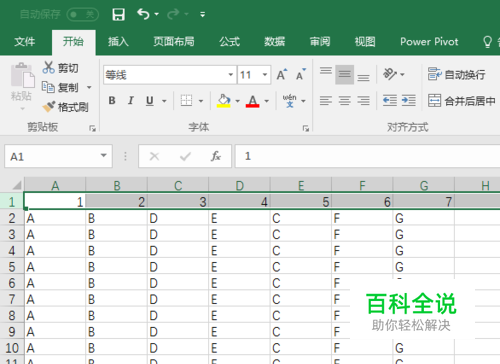Click the Cancel (X) formula bar icon
This screenshot has width=500, height=364.
coord(154,156)
